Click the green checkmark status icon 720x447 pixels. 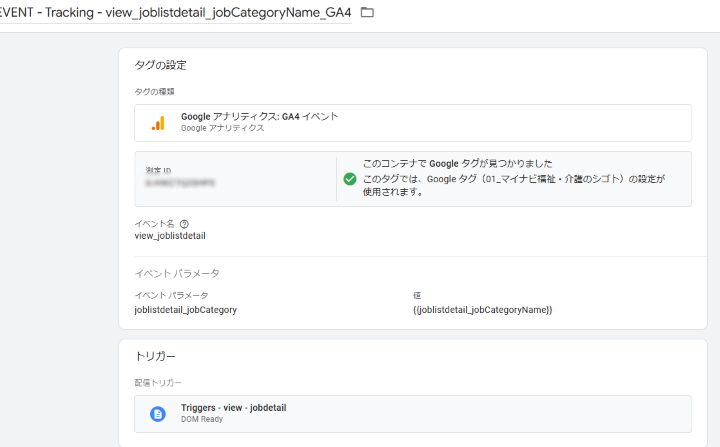[350, 179]
